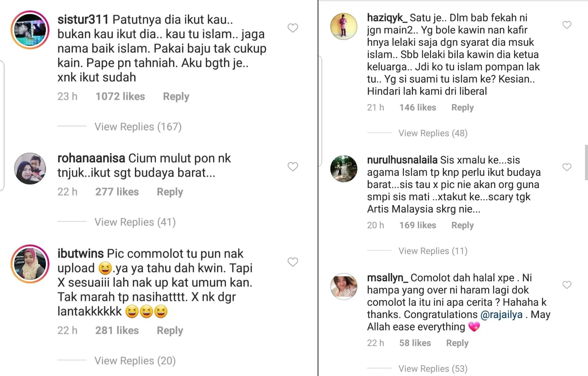The image size is (588, 376).
Task: Like sistur311's comment with the heart
Action: [x=293, y=28]
